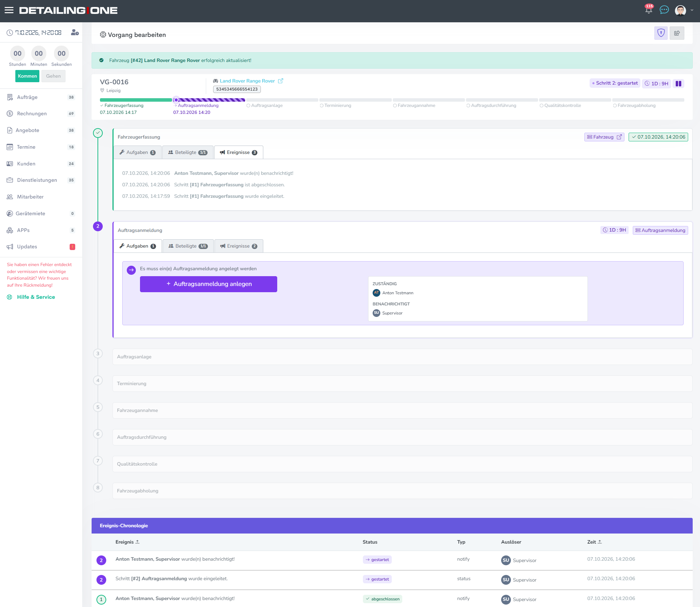Click the user avatar picture
700x607 pixels.
pyautogui.click(x=680, y=10)
